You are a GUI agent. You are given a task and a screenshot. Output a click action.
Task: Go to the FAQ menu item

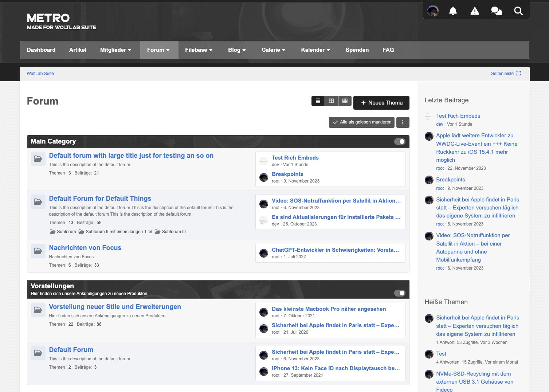(x=388, y=50)
